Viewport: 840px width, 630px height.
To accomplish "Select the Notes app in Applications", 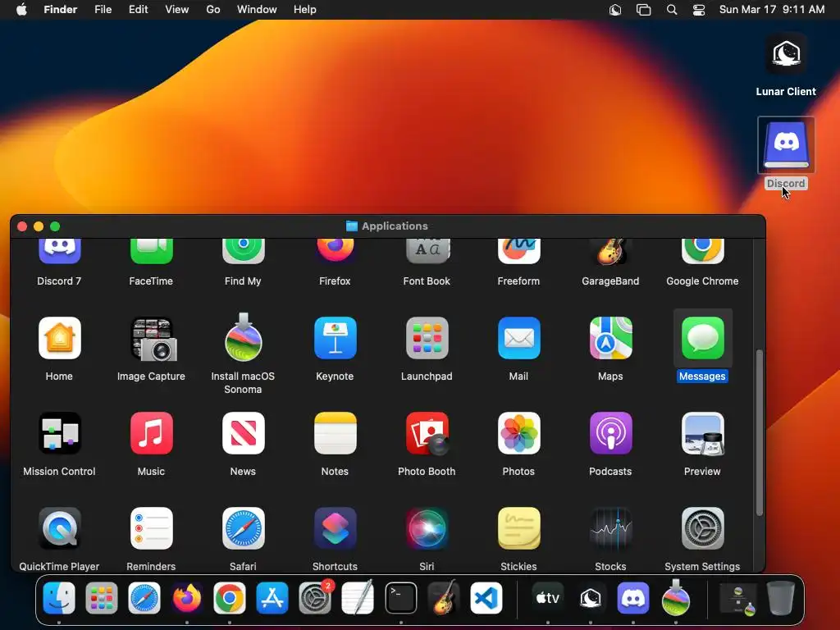I will click(x=335, y=433).
